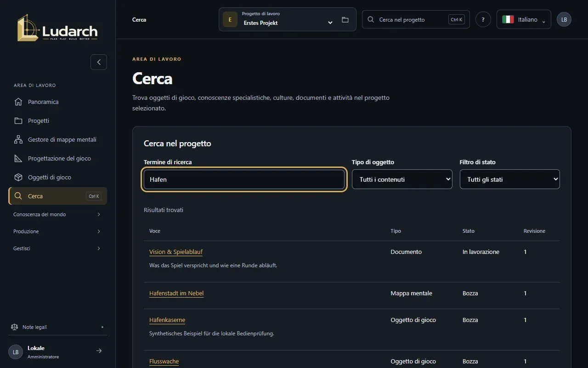The image size is (588, 368).
Task: Click the Italian flag icon
Action: point(508,19)
